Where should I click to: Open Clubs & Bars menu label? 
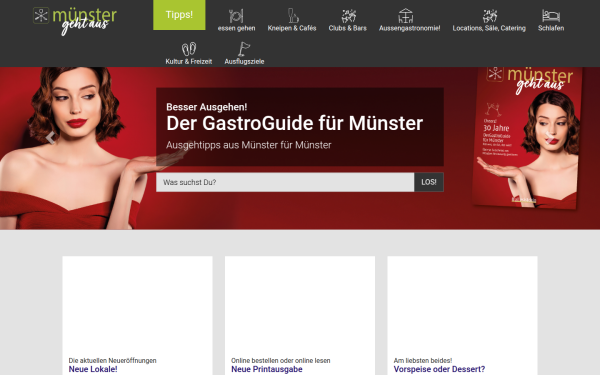click(x=347, y=28)
